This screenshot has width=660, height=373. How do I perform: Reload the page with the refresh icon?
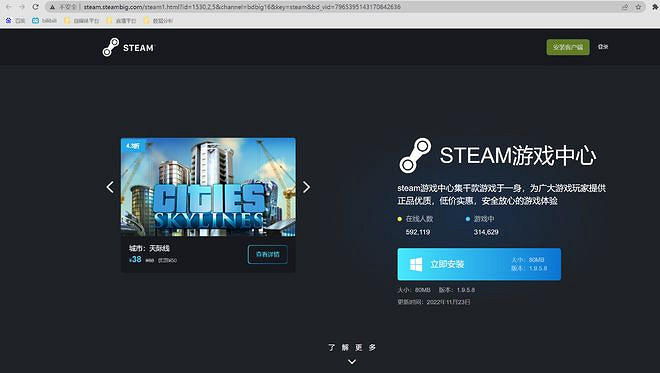tap(36, 7)
